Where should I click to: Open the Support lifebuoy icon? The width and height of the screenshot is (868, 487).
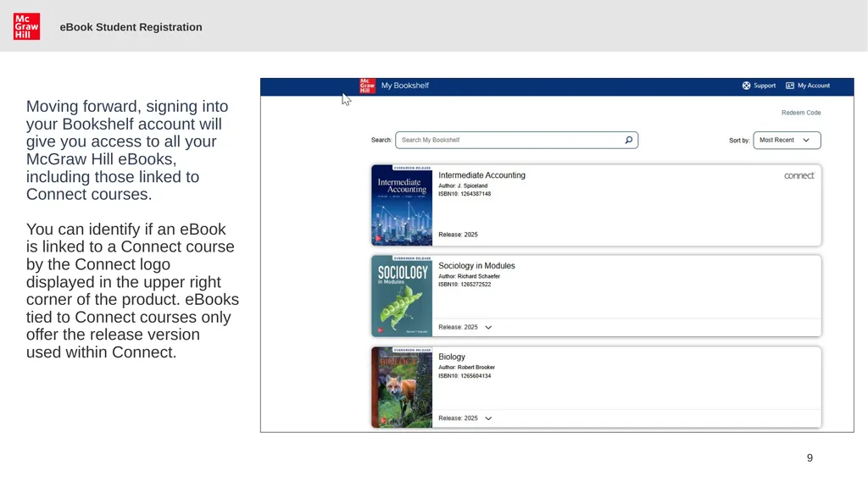[746, 86]
